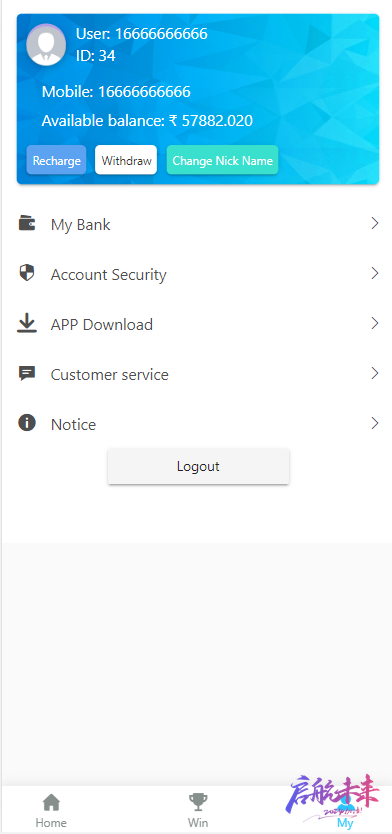
Task: Click Change Nick Name button
Action: click(222, 160)
